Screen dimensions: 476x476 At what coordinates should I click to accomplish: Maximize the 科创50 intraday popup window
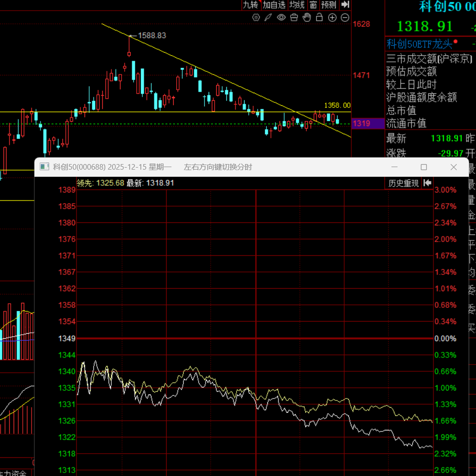pos(424,167)
